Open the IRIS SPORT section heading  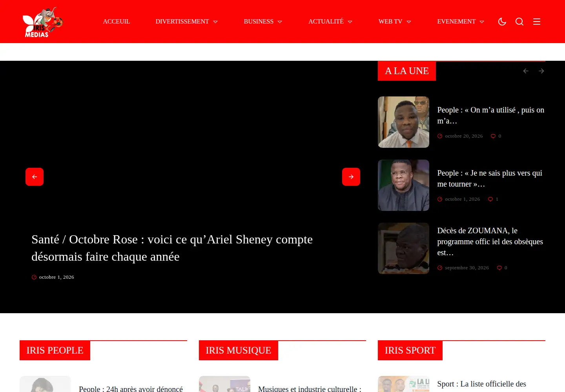point(410,350)
